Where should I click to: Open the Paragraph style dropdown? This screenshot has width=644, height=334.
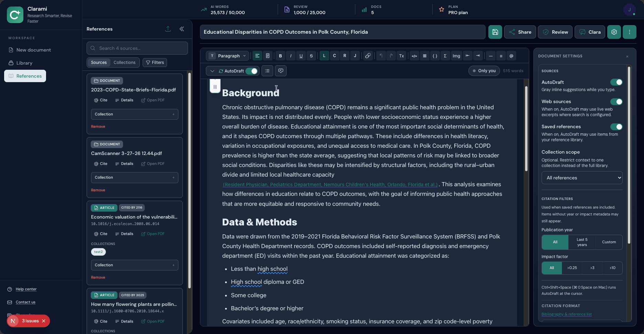tap(227, 56)
